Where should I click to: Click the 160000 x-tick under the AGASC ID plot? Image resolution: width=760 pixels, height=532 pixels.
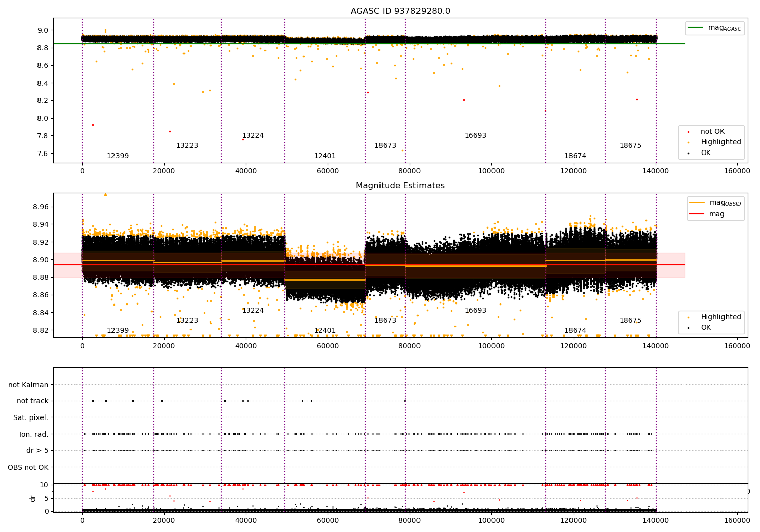pyautogui.click(x=737, y=171)
